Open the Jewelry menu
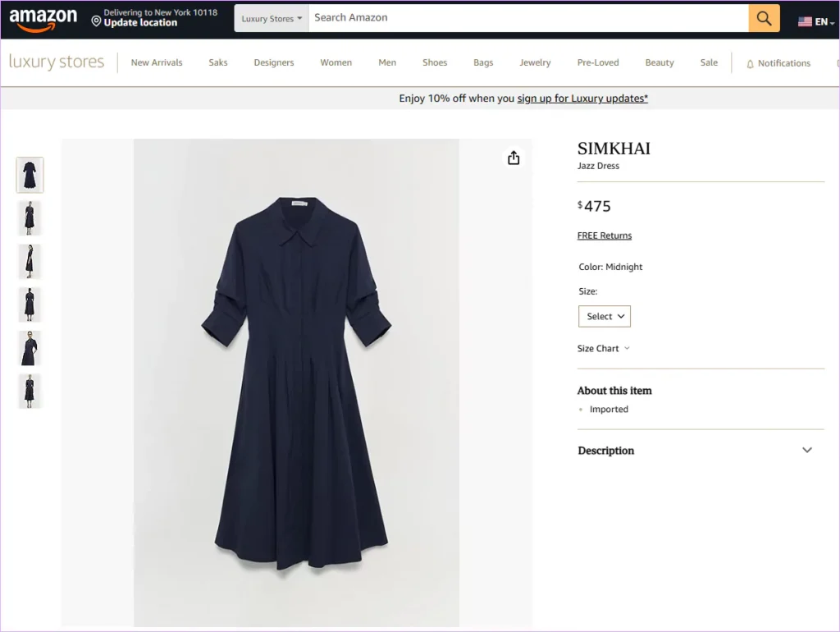 tap(535, 62)
